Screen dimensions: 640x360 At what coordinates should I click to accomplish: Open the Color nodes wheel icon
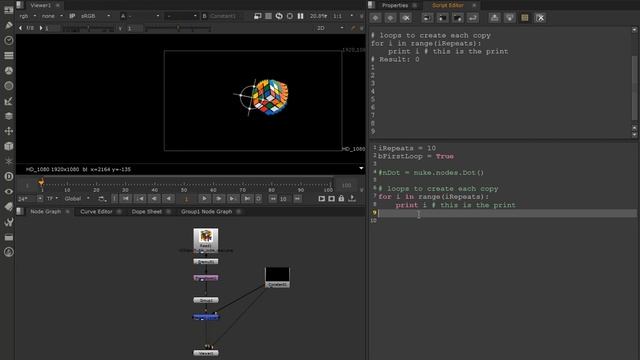pos(9,71)
